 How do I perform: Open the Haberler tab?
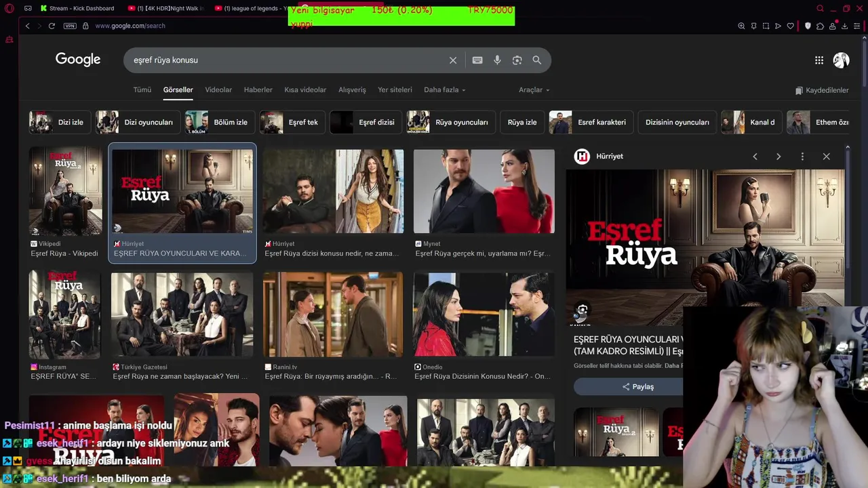pyautogui.click(x=258, y=89)
